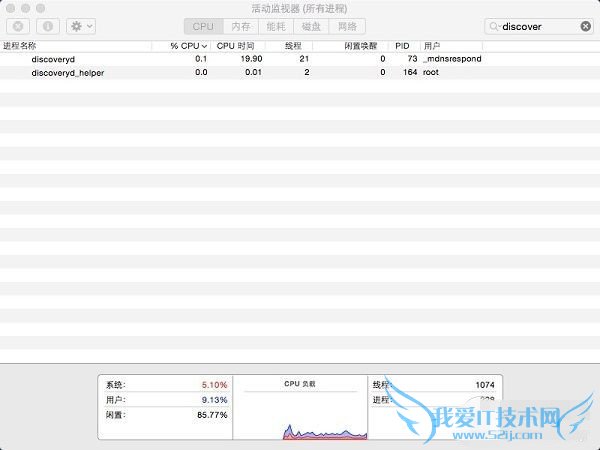Click PID value 73
Image resolution: width=600 pixels, height=450 pixels.
(412, 59)
